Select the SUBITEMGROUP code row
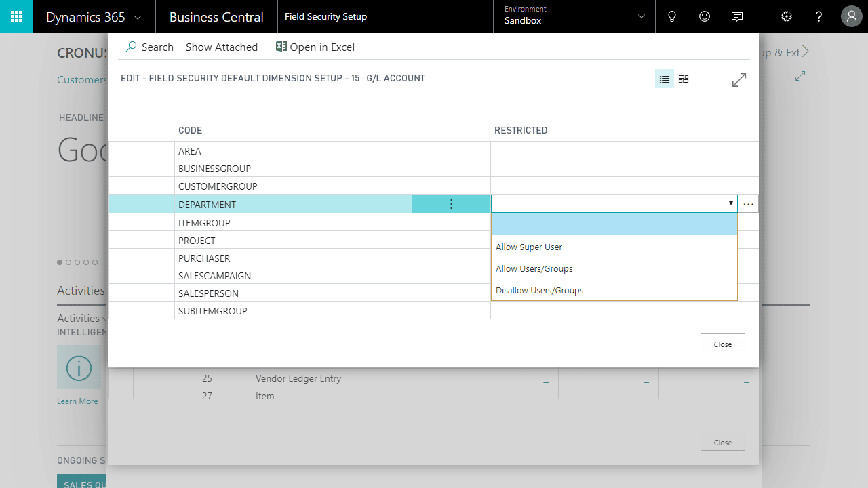The image size is (868, 488). (293, 310)
